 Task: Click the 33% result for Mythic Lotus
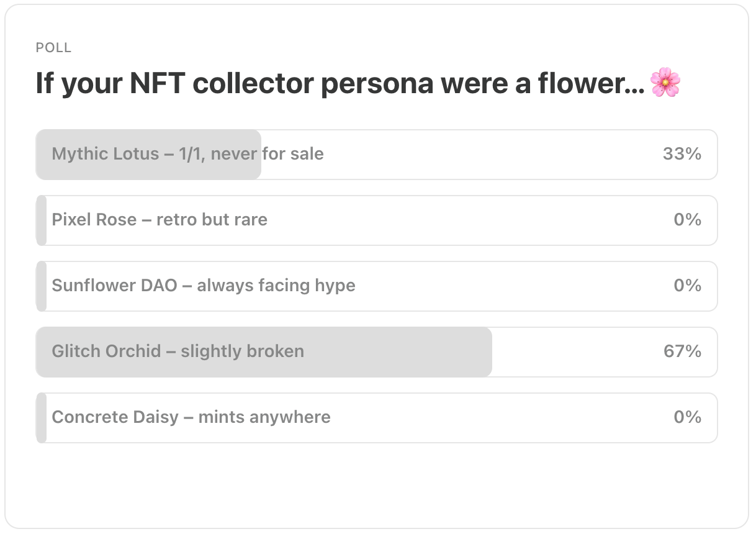(682, 154)
